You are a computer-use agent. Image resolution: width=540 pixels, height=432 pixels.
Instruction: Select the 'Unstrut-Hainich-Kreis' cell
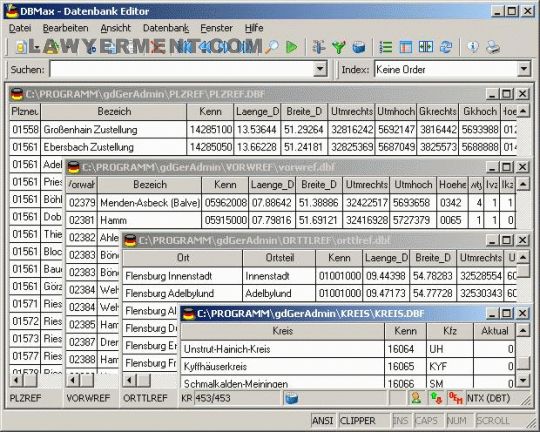[282, 349]
